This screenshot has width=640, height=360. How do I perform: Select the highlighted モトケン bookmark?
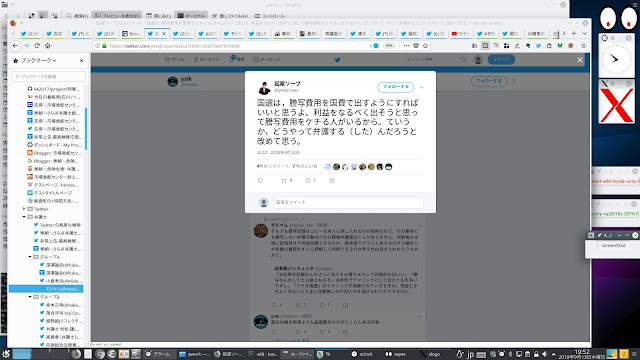pos(46,289)
